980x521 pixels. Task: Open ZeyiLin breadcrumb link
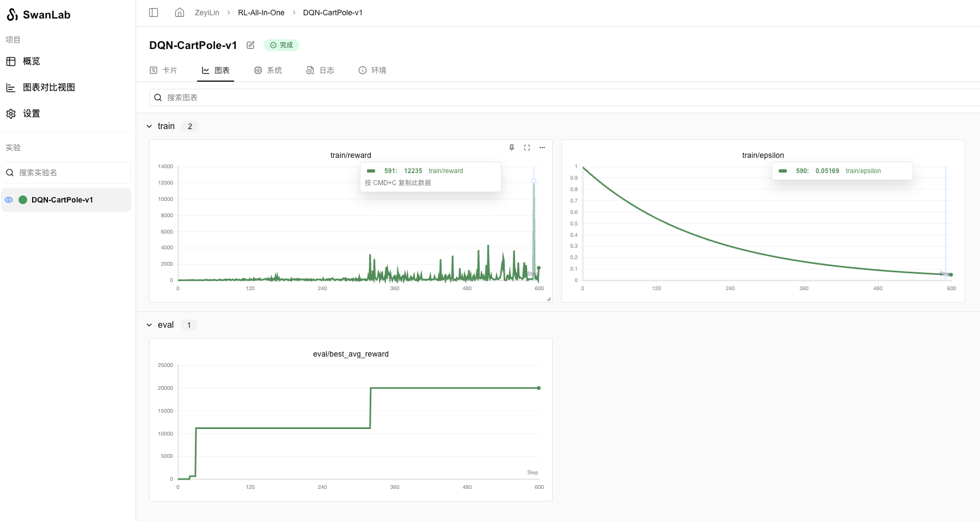tap(207, 13)
